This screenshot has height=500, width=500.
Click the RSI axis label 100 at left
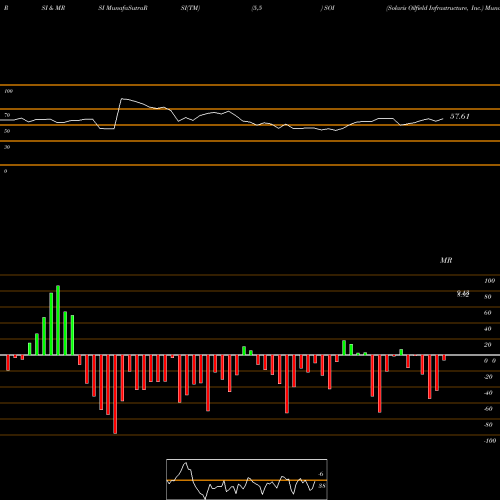pyautogui.click(x=8, y=91)
